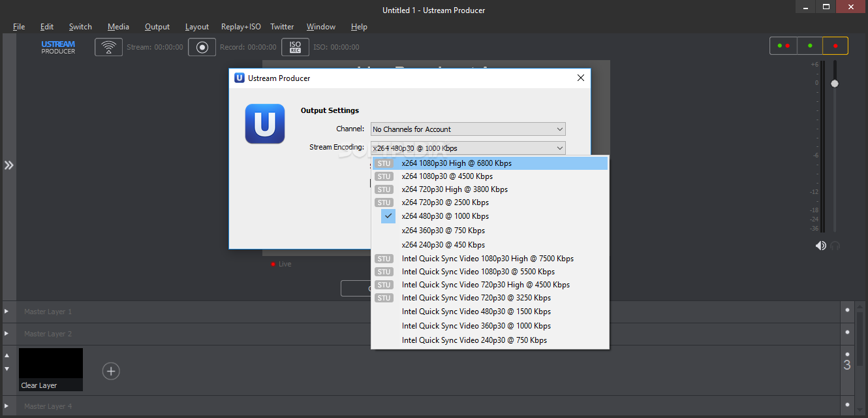Click the Ustream Producer logo
868x418 pixels.
tap(58, 47)
